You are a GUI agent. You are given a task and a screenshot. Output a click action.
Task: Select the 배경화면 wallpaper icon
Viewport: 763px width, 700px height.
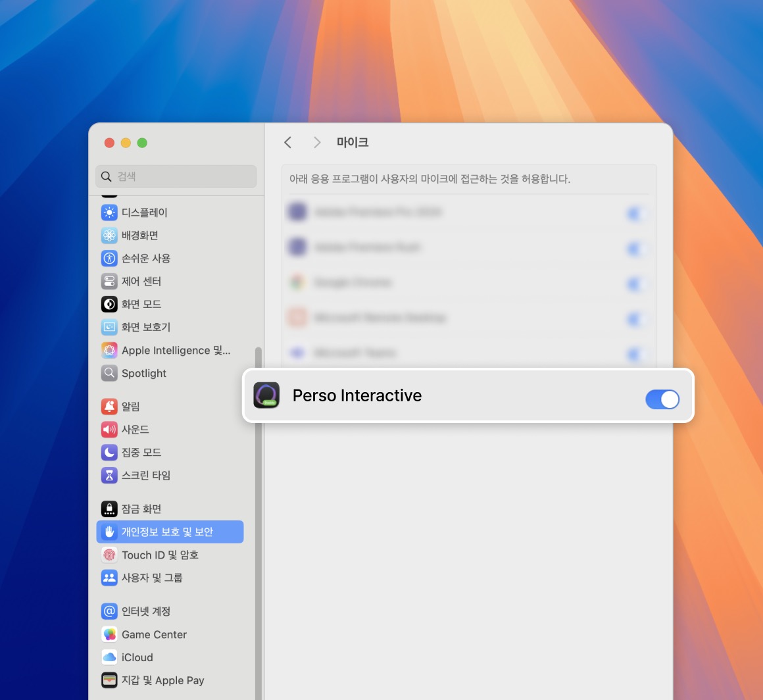pyautogui.click(x=109, y=235)
